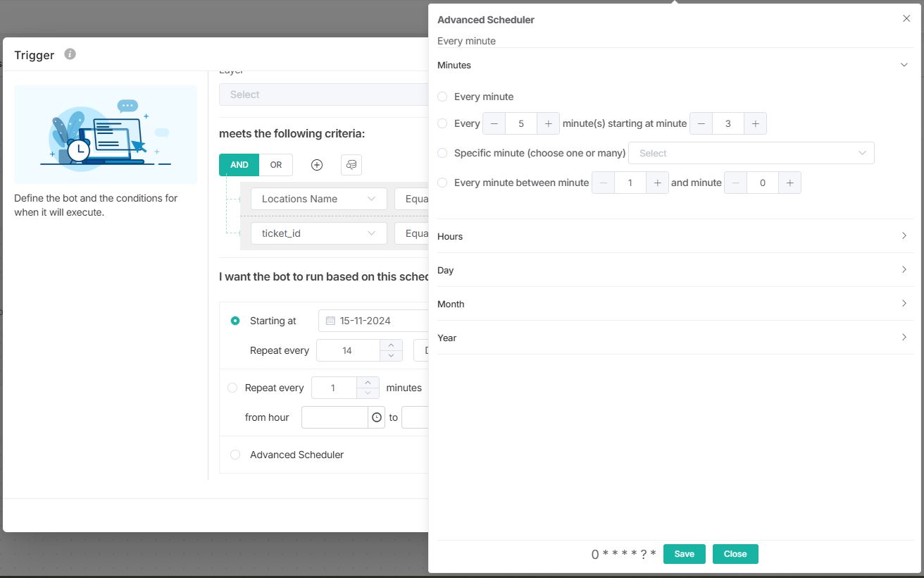Open the from hour clock picker
The width and height of the screenshot is (924, 578).
(x=377, y=417)
